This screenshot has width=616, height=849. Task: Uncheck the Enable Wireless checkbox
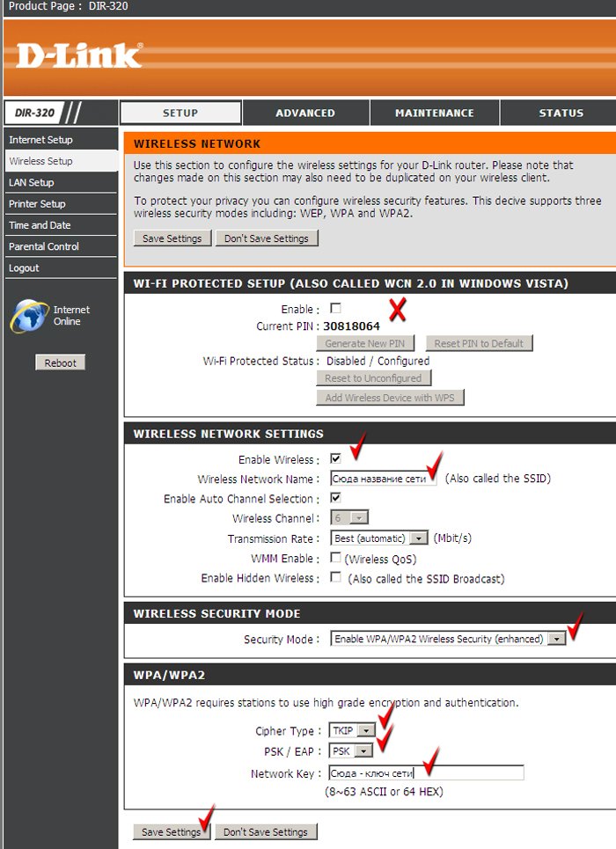click(335, 459)
